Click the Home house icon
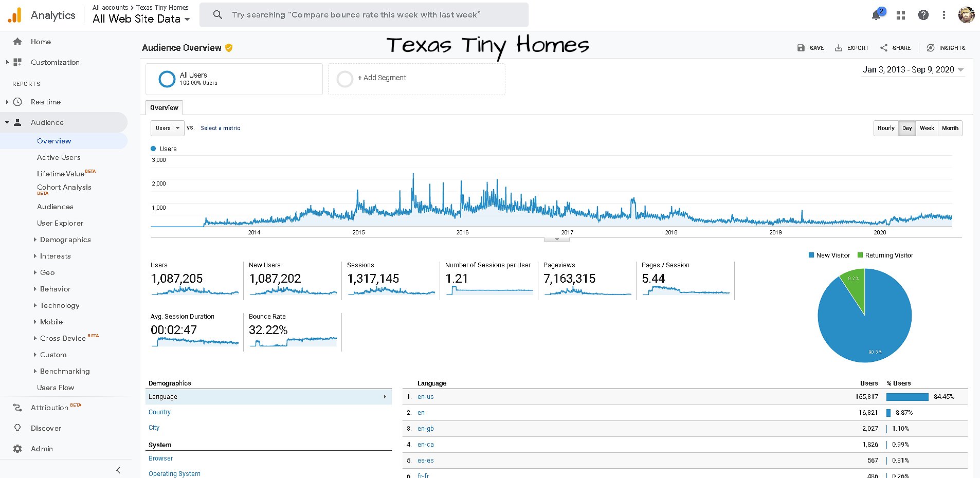Image resolution: width=980 pixels, height=478 pixels. coord(17,42)
